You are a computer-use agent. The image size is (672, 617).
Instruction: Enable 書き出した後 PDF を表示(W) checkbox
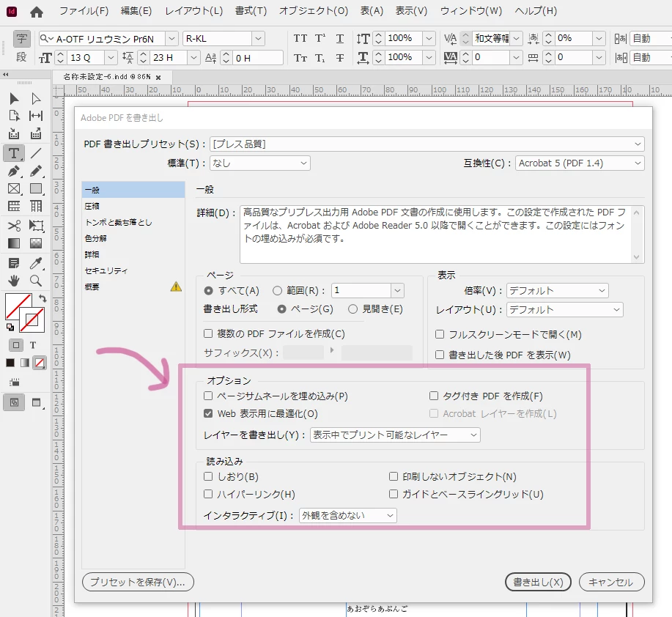point(440,355)
